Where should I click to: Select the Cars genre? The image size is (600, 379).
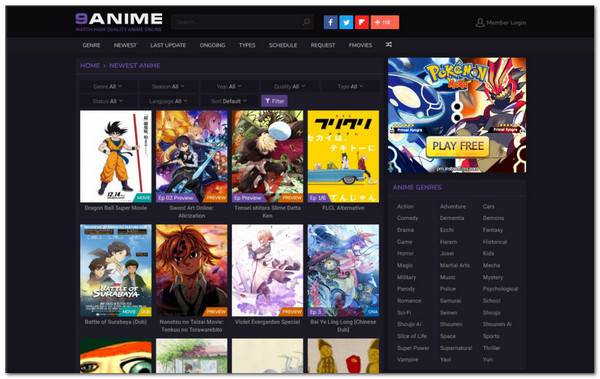click(489, 206)
